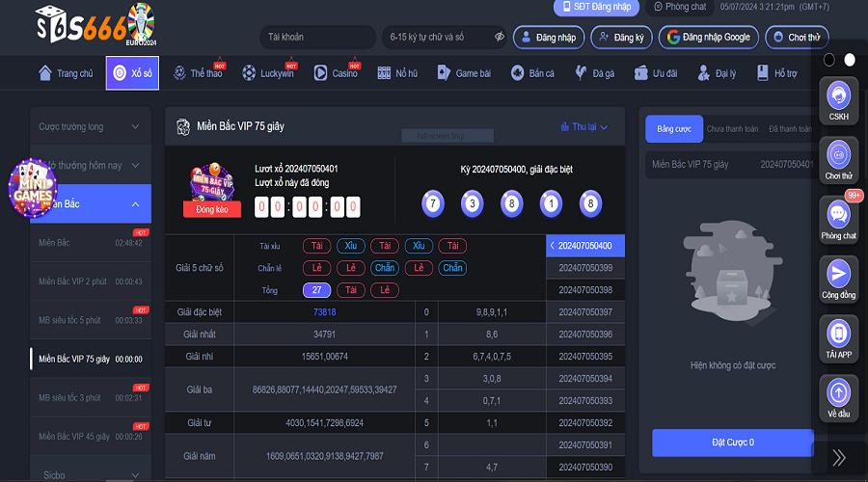Click the white theme color dot
Image resolution: width=868 pixels, height=482 pixels.
point(850,60)
